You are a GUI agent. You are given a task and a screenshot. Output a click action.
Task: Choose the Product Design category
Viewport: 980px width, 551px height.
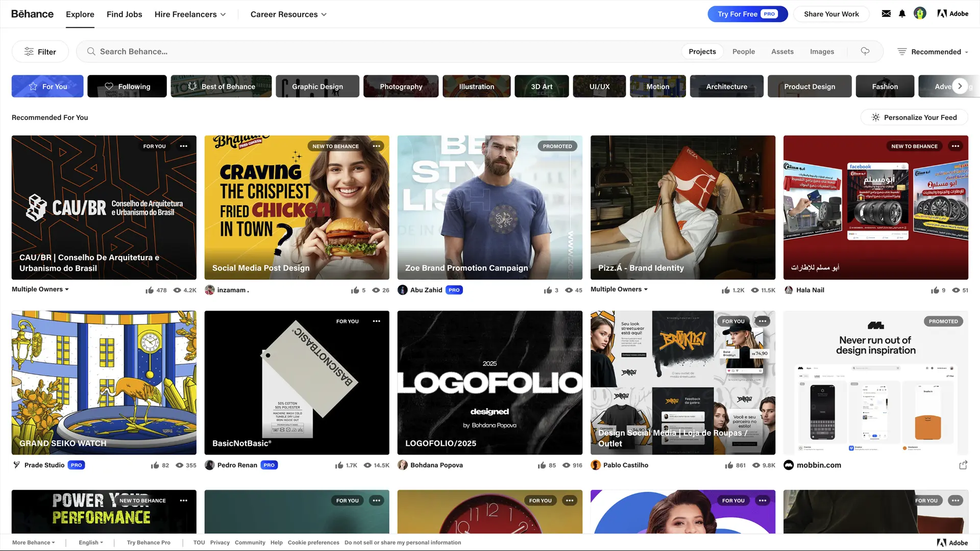pos(810,86)
